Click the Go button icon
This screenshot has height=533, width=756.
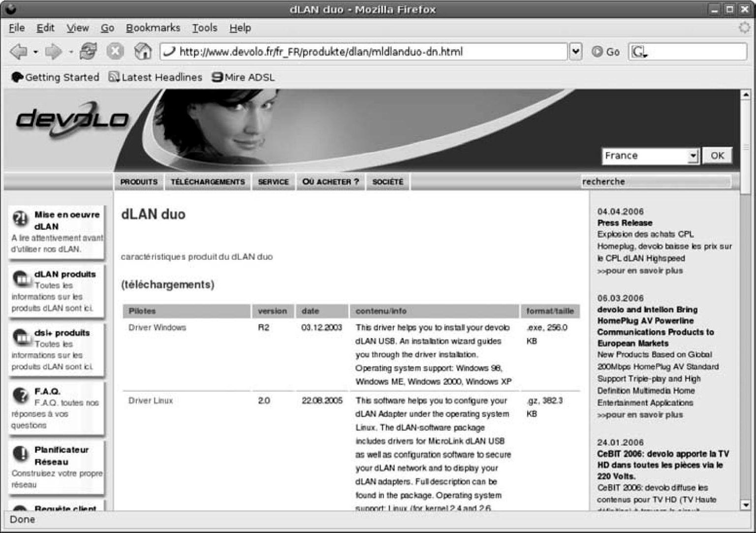click(597, 52)
